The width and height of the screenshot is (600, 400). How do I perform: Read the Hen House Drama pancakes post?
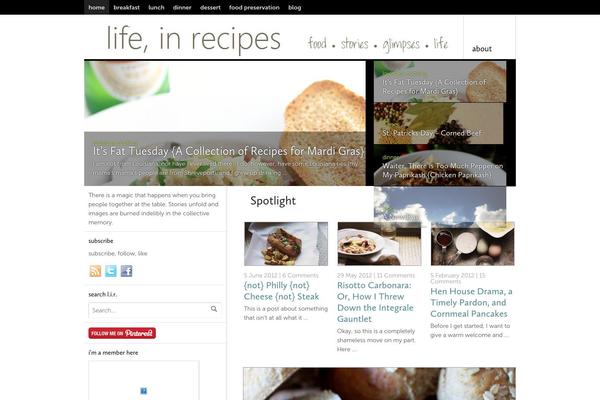[x=471, y=302]
